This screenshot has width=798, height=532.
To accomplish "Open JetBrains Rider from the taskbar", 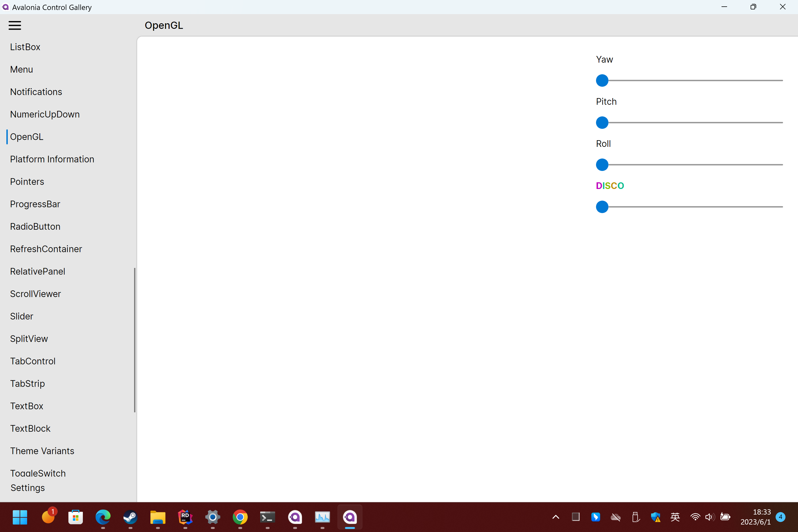I will pos(185,517).
